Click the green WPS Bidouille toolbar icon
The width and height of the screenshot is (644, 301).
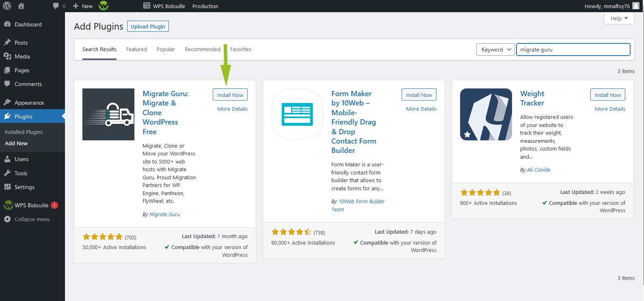[104, 6]
